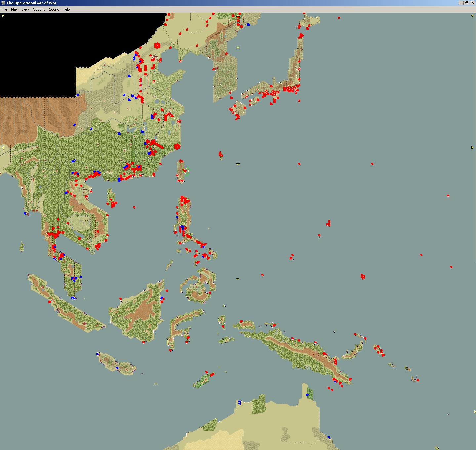This screenshot has width=476, height=450.
Task: Click yellow scroll arrow at lower-right map edge
Action: (475, 412)
